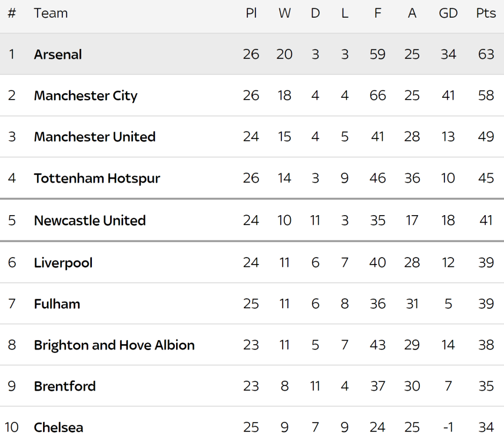Click the Pl column header
Image resolution: width=504 pixels, height=442 pixels.
pos(251,14)
